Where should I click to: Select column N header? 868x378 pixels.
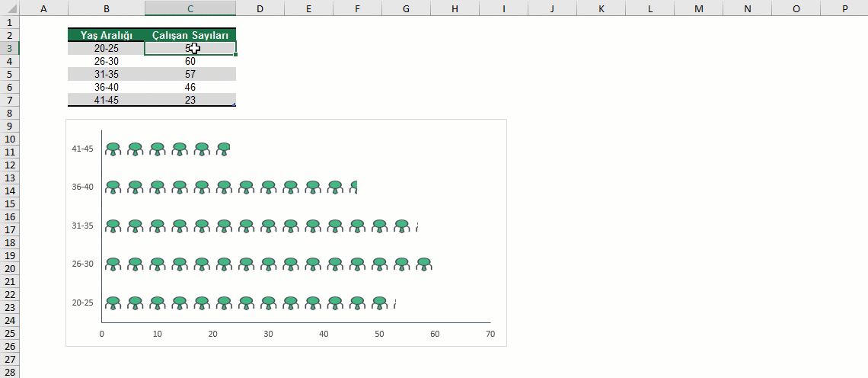coord(747,8)
